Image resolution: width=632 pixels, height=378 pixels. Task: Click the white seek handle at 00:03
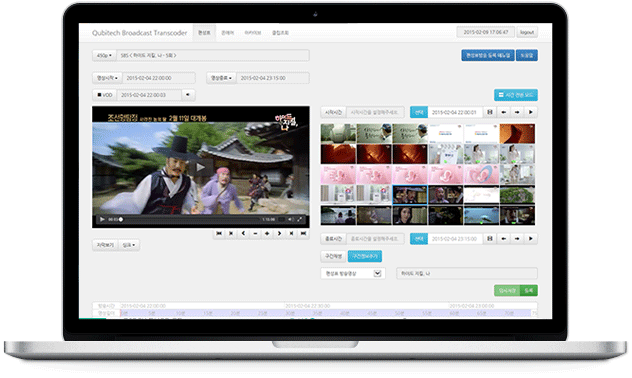tap(121, 219)
